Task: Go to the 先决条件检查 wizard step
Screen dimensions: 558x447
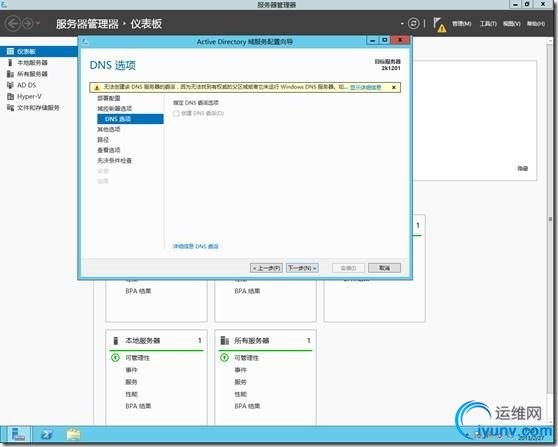Action: point(114,161)
